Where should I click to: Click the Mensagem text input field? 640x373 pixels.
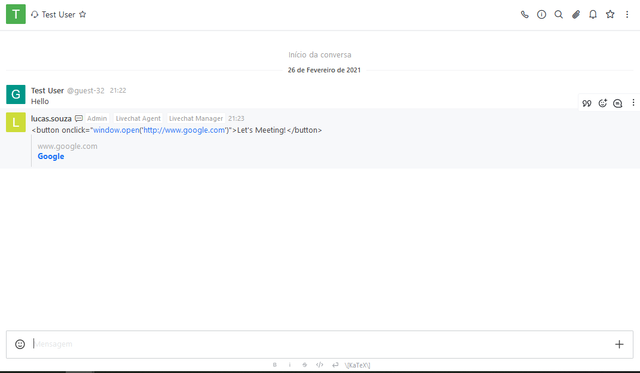point(320,344)
